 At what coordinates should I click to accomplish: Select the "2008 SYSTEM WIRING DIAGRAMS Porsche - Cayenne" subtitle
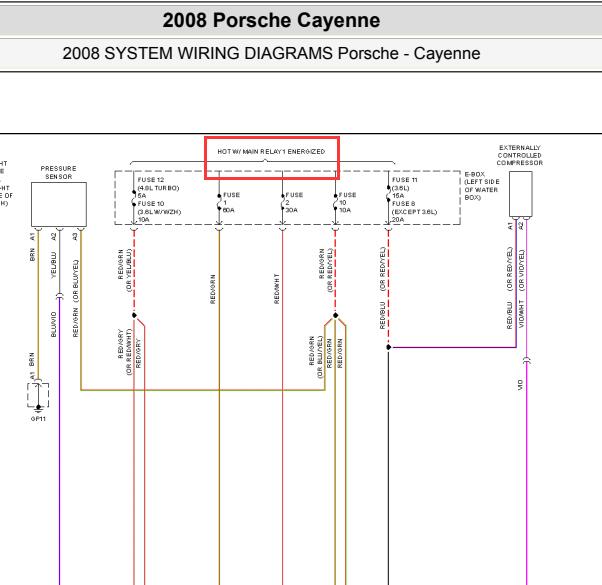(x=271, y=53)
